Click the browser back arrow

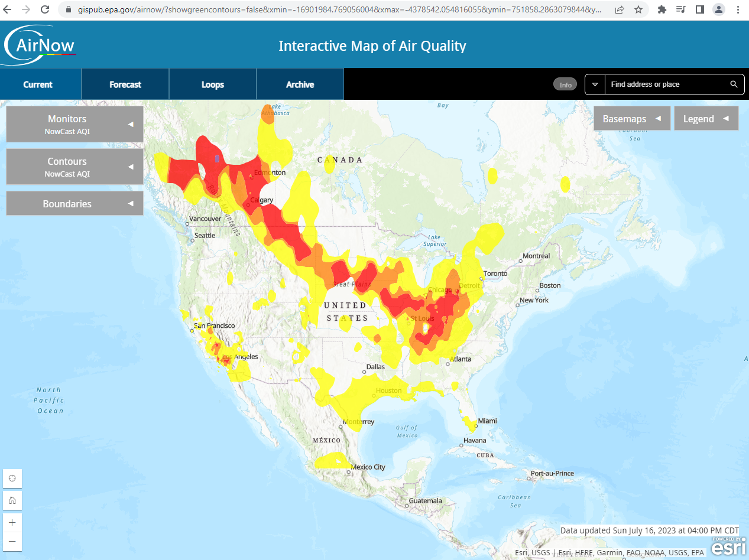(x=8, y=9)
